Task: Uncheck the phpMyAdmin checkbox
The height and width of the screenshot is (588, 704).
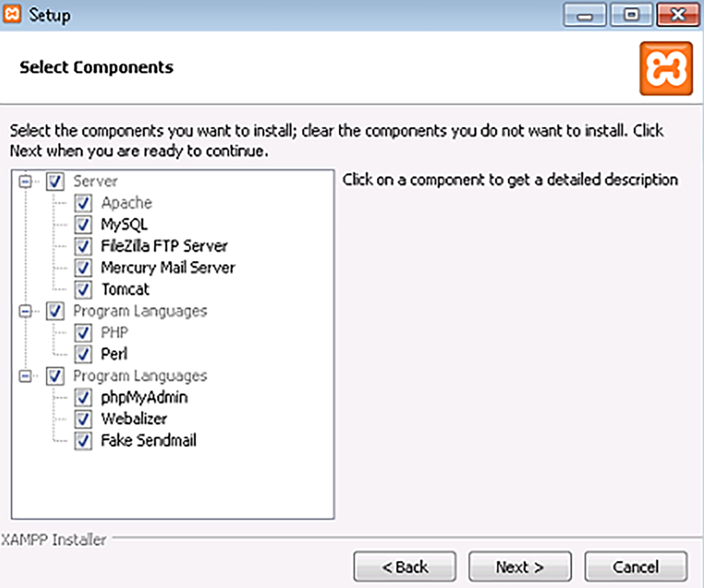Action: (x=83, y=398)
